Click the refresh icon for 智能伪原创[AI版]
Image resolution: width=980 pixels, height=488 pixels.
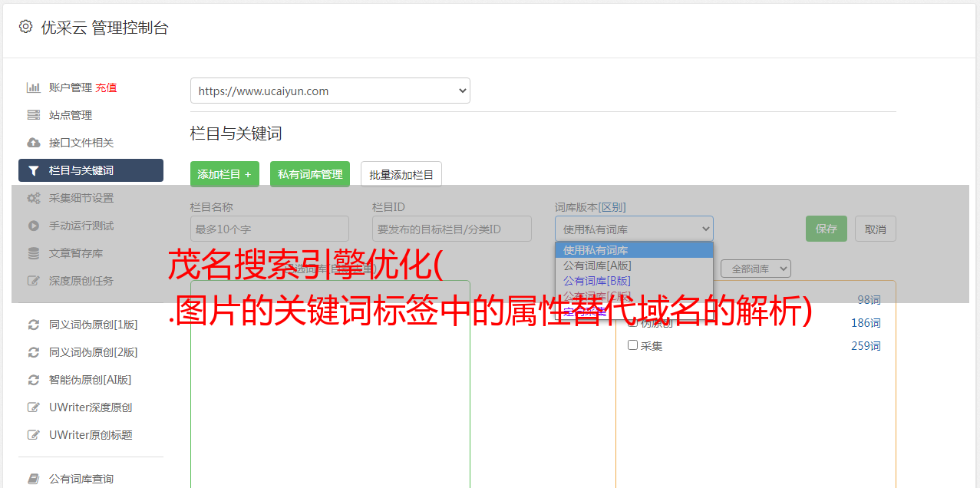pos(34,380)
